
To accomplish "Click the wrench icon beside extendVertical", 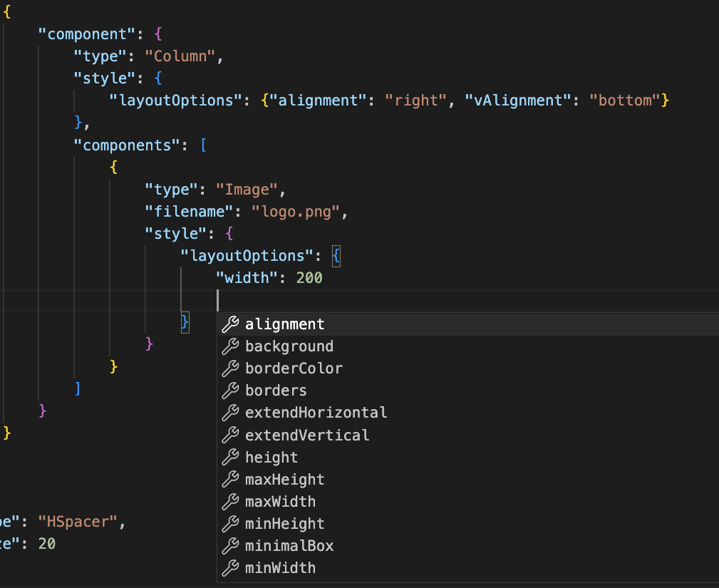I will point(230,435).
